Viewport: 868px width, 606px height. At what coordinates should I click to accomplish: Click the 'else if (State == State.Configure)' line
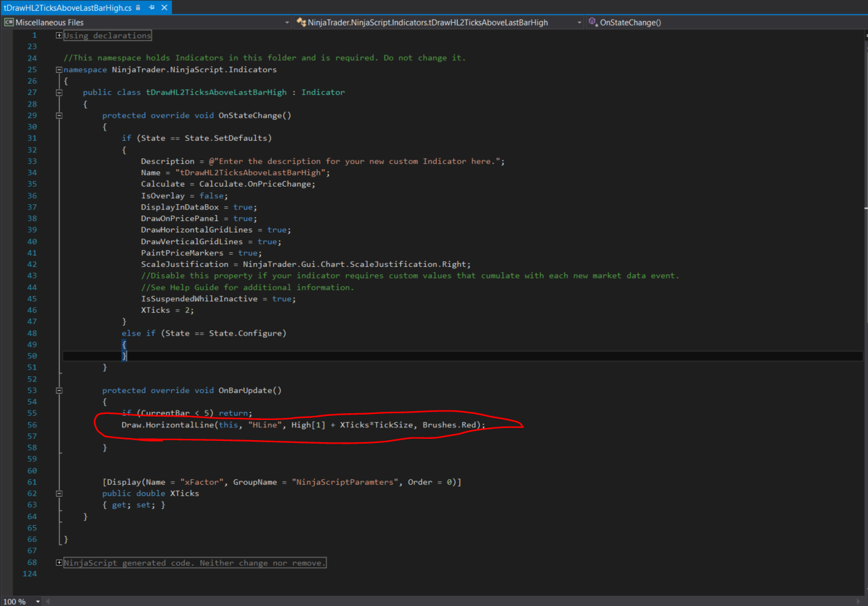204,333
